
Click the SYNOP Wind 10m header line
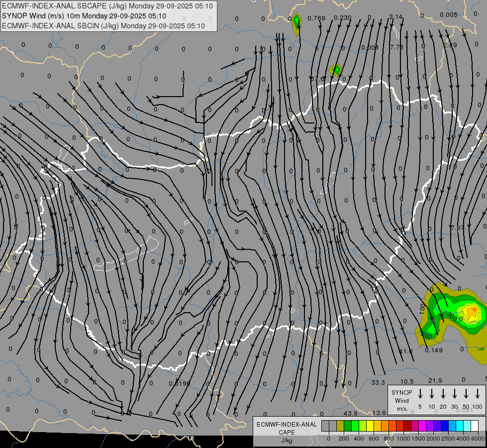[x=84, y=16]
